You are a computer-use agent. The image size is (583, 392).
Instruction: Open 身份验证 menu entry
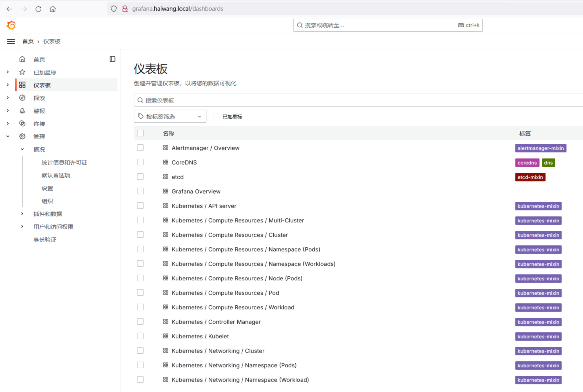[45, 240]
